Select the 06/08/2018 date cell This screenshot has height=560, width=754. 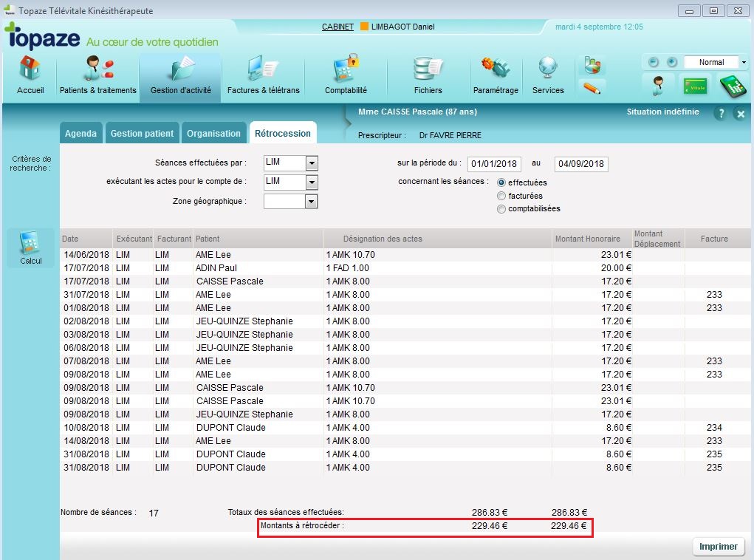coord(86,347)
